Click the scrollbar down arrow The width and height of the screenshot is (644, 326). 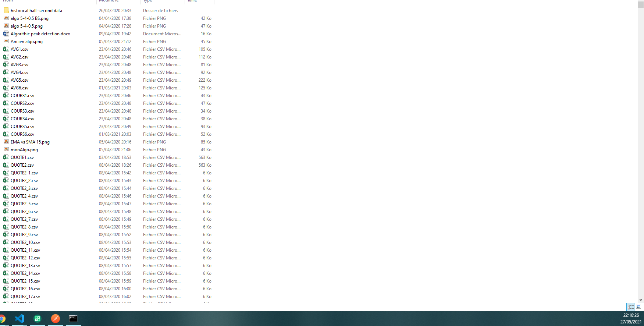pyautogui.click(x=641, y=300)
